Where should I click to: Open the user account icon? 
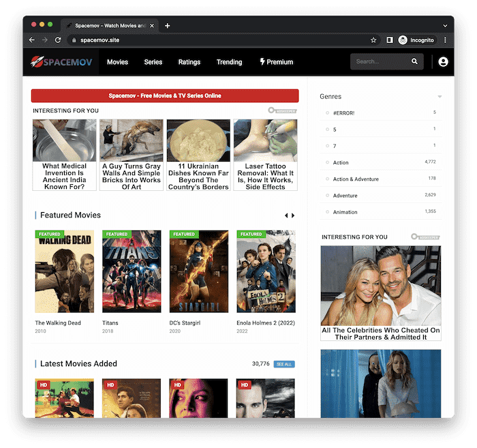click(443, 62)
